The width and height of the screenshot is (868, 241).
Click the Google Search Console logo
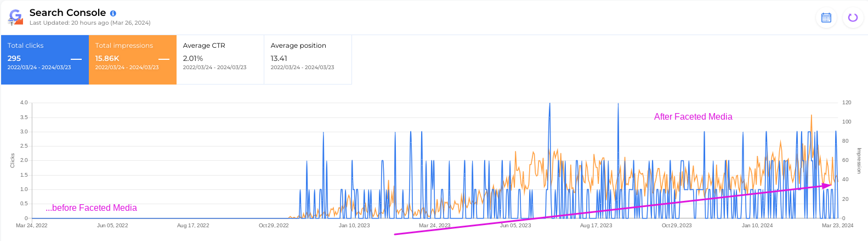click(x=15, y=17)
